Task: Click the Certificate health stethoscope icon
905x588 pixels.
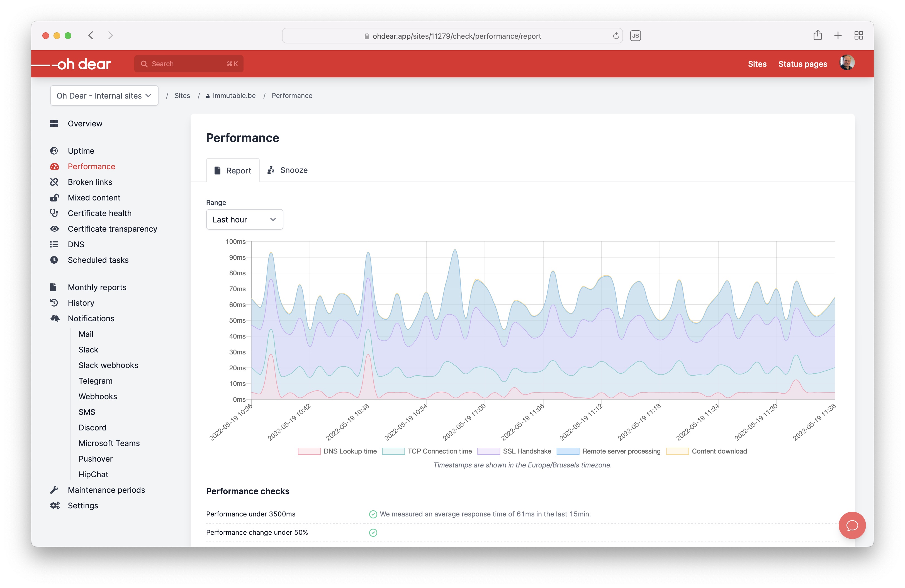Action: 54,213
